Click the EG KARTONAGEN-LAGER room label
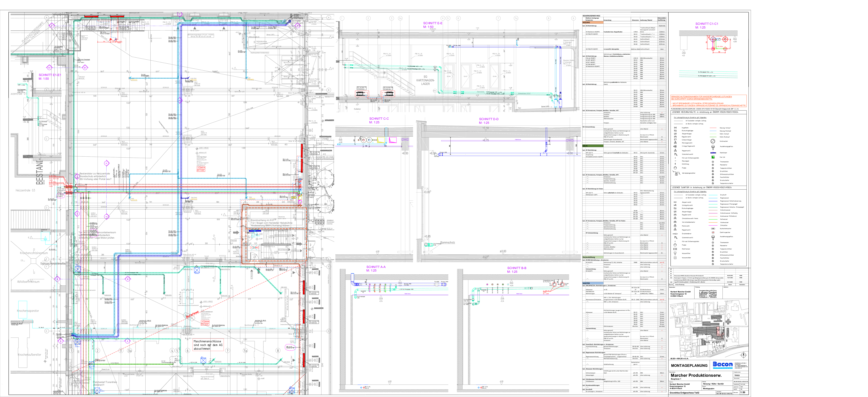Viewport: 868px width, 397px height. coord(425,80)
